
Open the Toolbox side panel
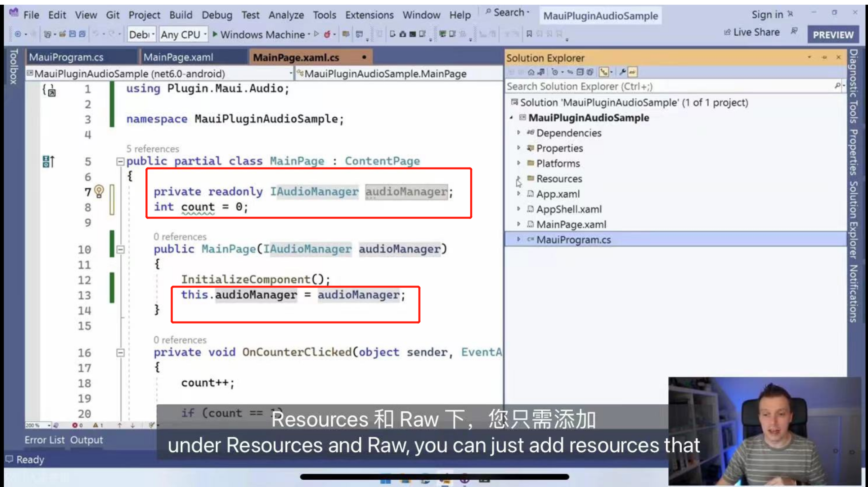tap(14, 66)
